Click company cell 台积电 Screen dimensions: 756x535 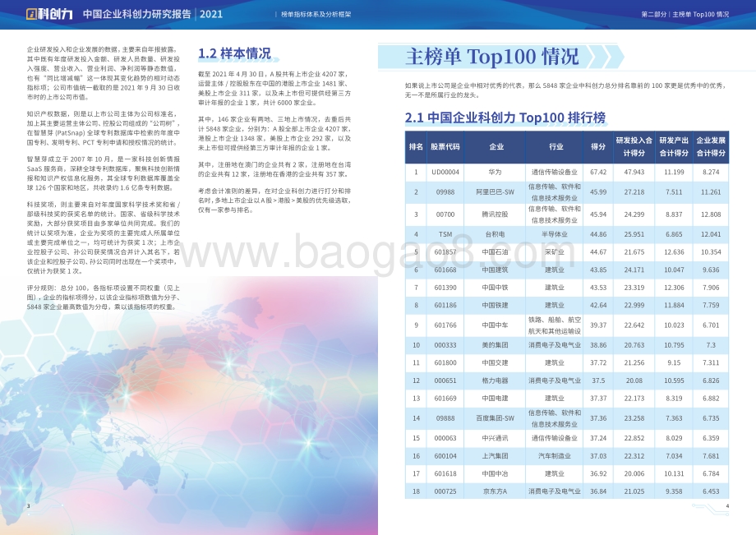pyautogui.click(x=495, y=234)
